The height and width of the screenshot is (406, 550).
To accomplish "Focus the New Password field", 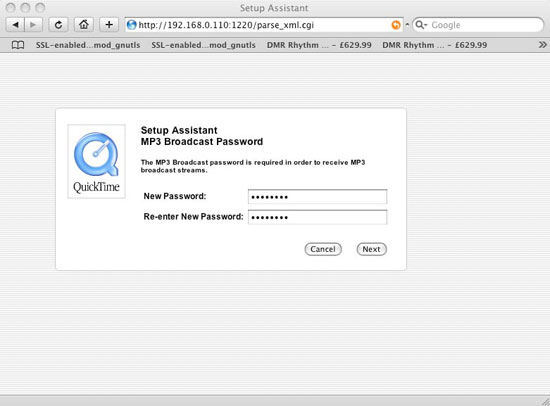I will (317, 197).
